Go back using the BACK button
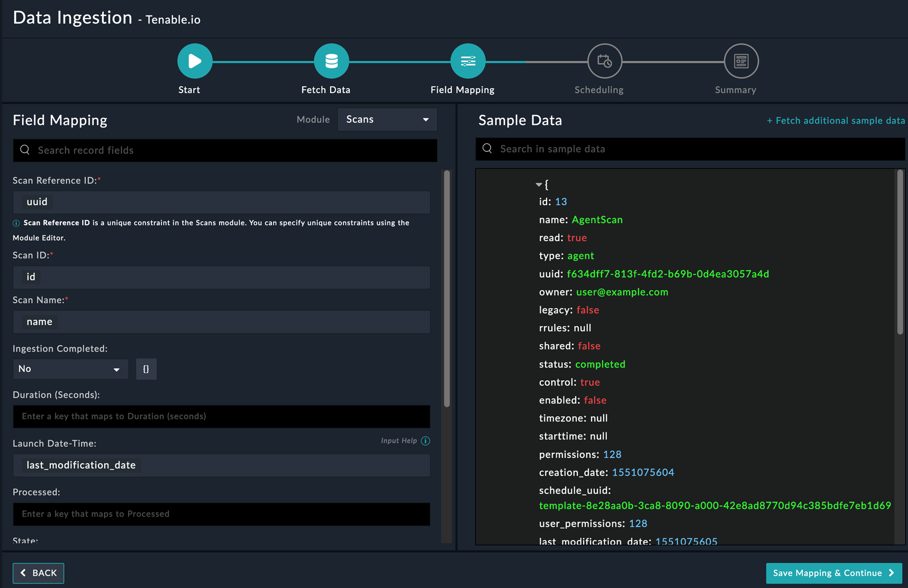Image resolution: width=908 pixels, height=588 pixels. tap(39, 573)
